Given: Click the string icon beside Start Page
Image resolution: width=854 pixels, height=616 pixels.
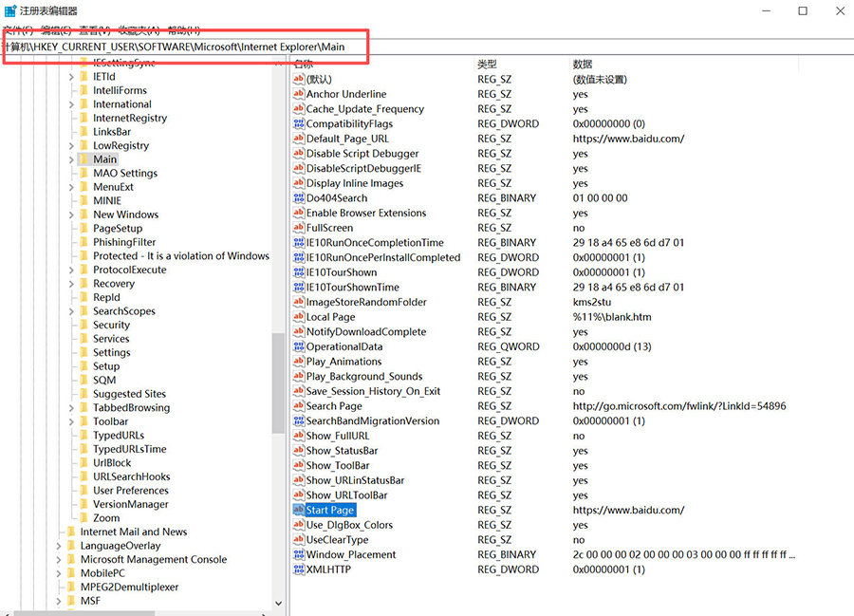Looking at the screenshot, I should pos(298,510).
